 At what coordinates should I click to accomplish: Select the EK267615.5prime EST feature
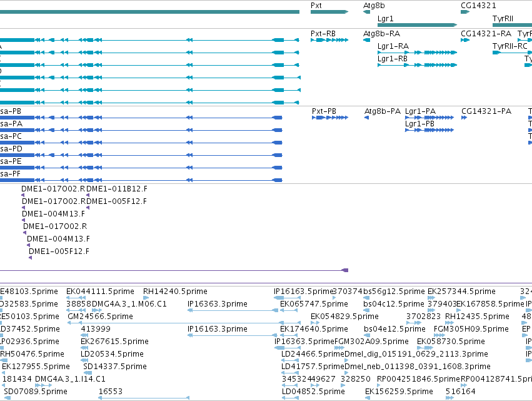click(84, 348)
